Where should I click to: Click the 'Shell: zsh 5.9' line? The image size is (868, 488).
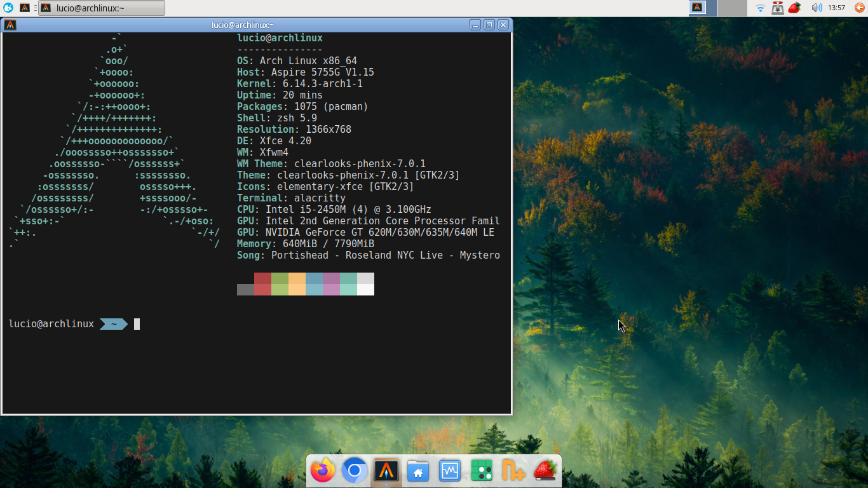(277, 118)
